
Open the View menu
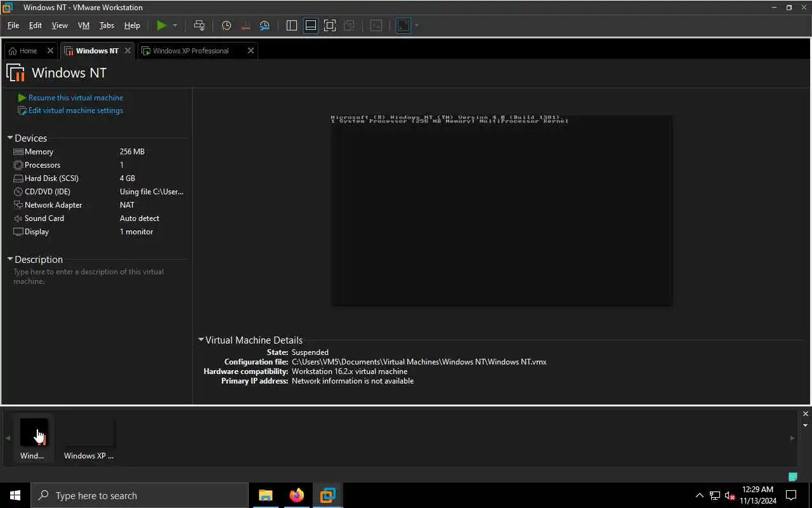60,25
